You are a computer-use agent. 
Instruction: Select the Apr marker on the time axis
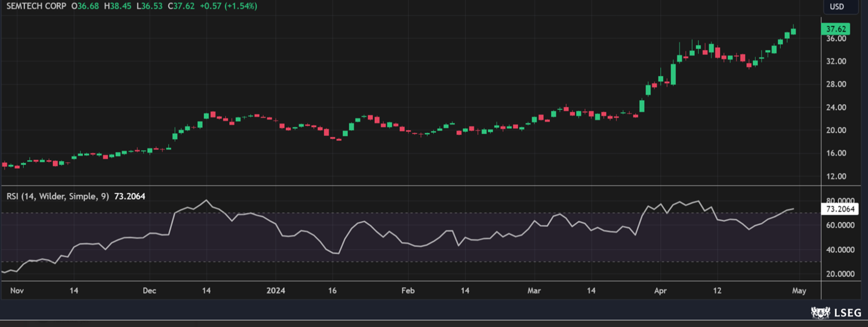click(x=661, y=291)
